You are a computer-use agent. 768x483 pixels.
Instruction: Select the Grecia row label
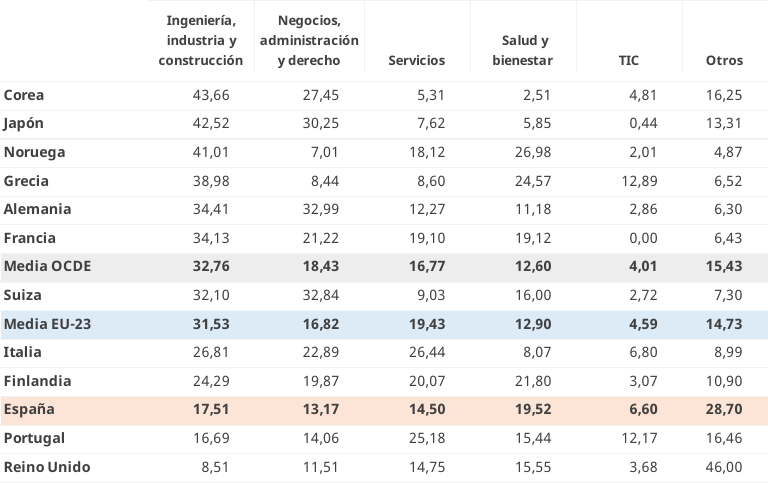coord(26,181)
